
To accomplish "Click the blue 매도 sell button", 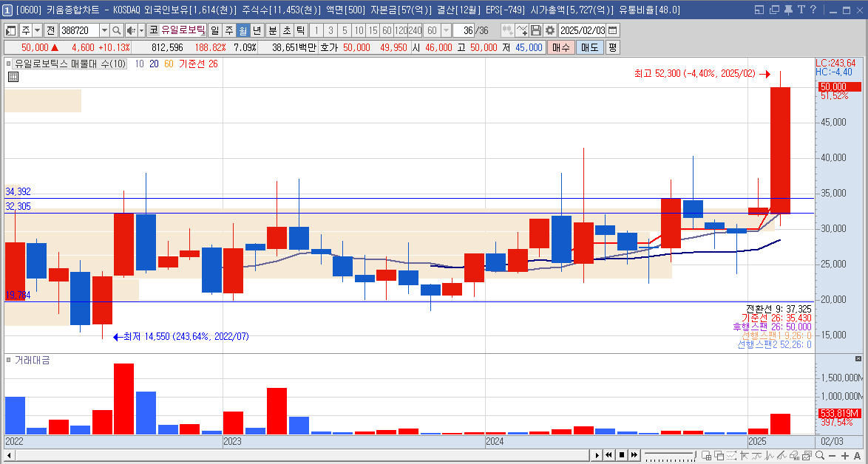I will pos(589,47).
